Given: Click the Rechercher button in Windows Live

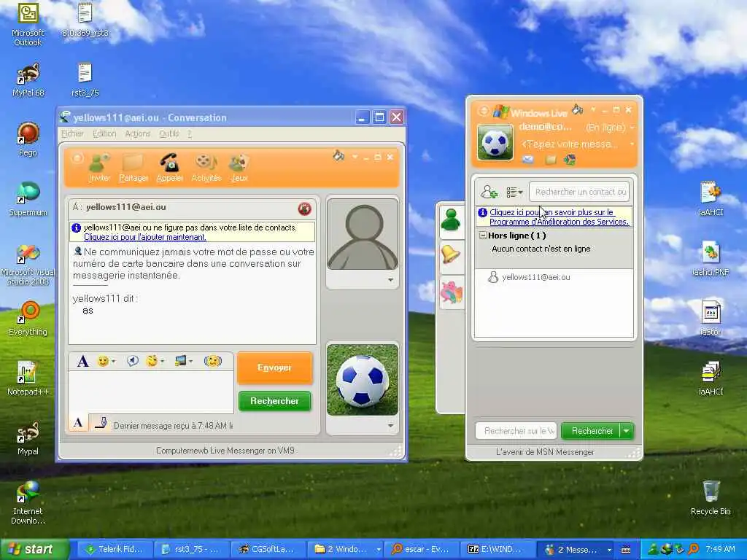Looking at the screenshot, I should 591,431.
